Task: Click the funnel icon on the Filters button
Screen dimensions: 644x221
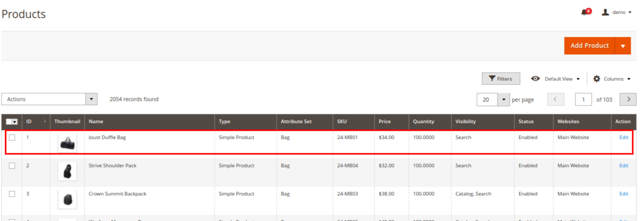Action: (x=492, y=78)
